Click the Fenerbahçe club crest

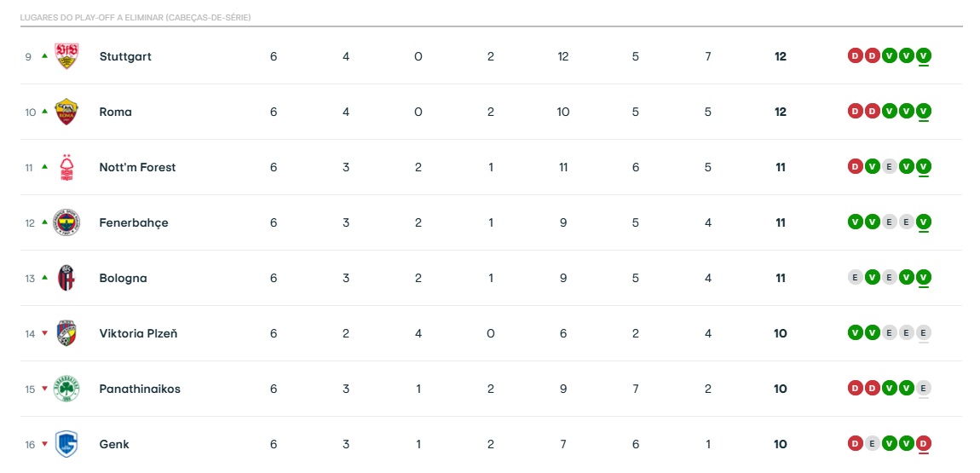[66, 222]
